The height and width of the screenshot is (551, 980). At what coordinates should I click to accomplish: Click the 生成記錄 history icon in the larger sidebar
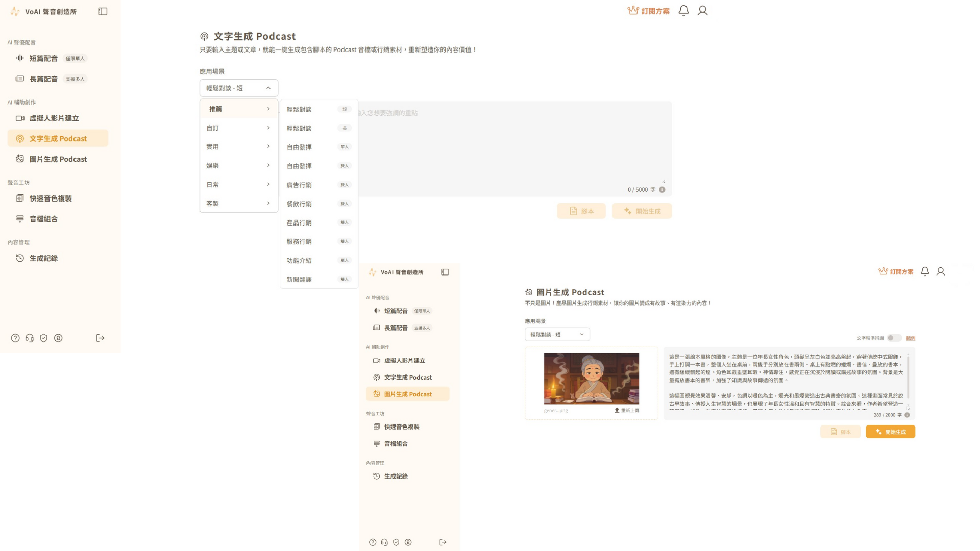(20, 258)
